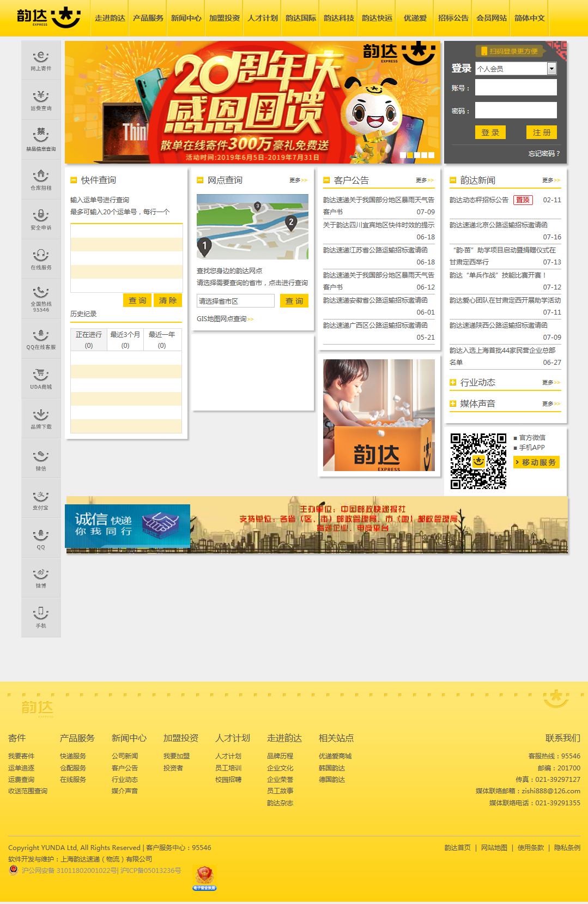588x904 pixels.
Task: Visit UDA商城 via the sidebar cart icon
Action: coord(41,378)
